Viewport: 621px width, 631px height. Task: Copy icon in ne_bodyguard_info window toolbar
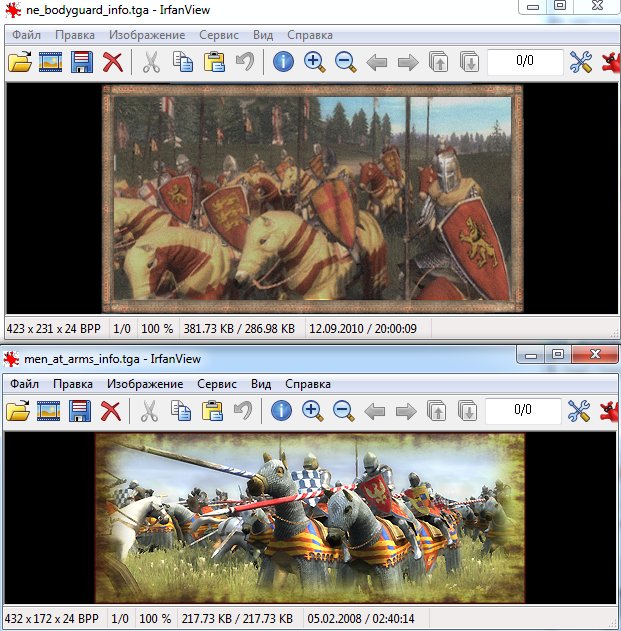click(x=183, y=62)
